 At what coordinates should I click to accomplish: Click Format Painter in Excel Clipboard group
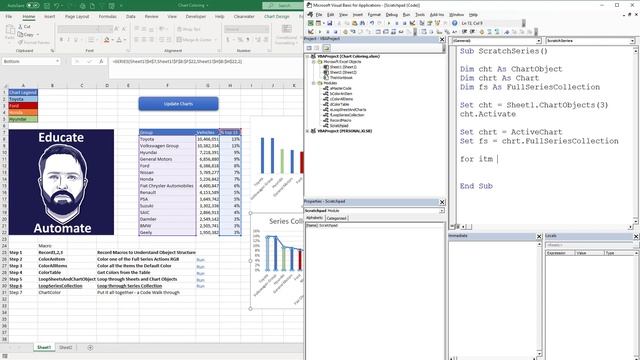click(x=34, y=42)
